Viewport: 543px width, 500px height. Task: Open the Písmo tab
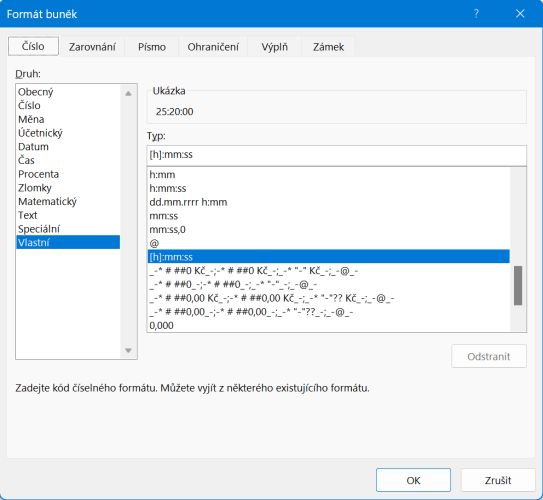152,47
